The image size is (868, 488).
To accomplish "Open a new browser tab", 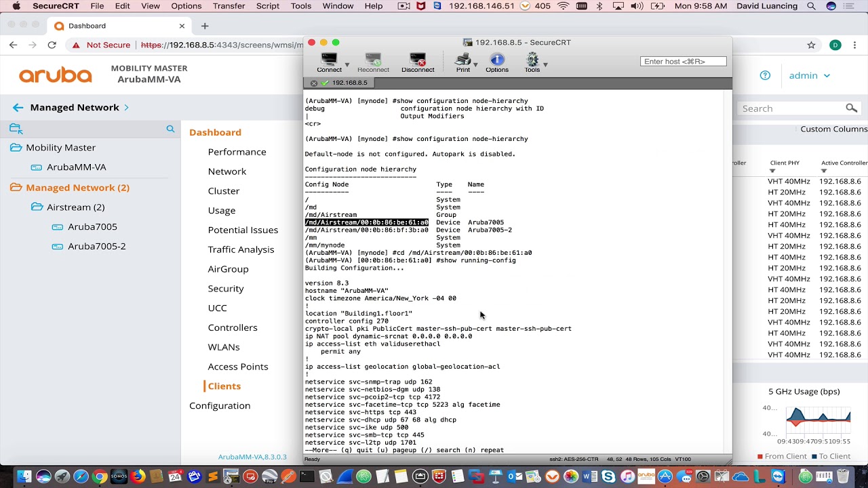I will click(205, 26).
